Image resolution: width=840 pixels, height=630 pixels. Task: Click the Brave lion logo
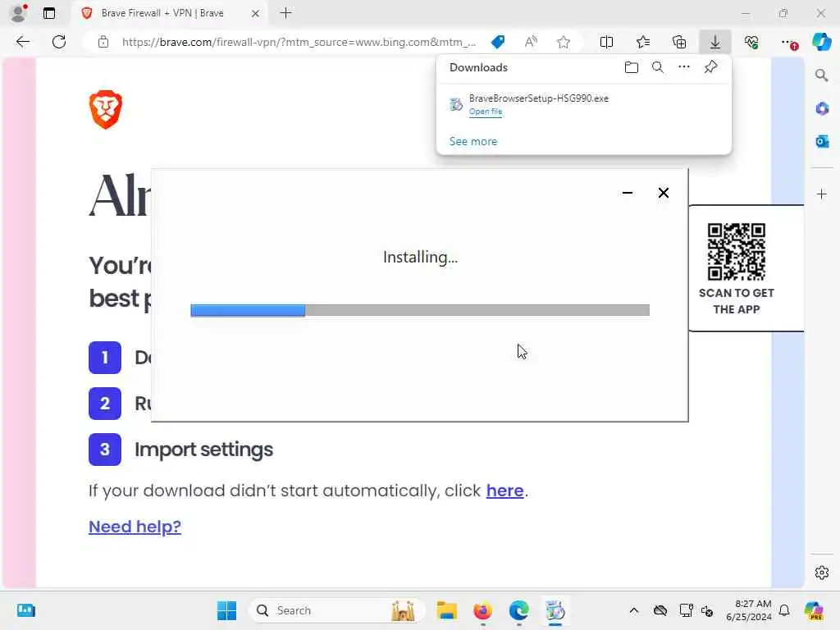click(106, 109)
